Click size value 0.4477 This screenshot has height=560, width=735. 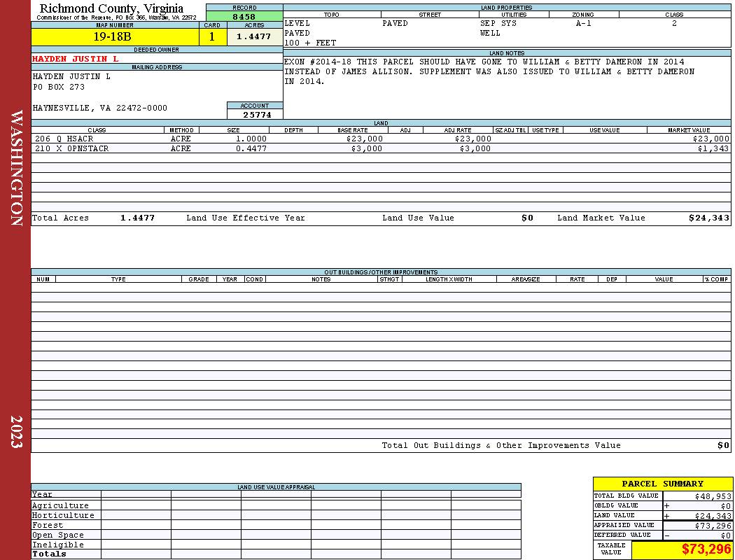tap(251, 148)
